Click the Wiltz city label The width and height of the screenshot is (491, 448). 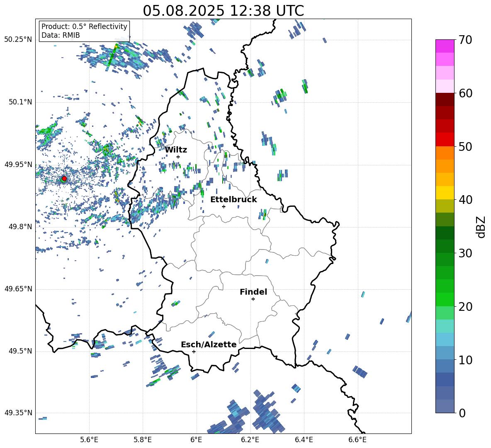(176, 150)
